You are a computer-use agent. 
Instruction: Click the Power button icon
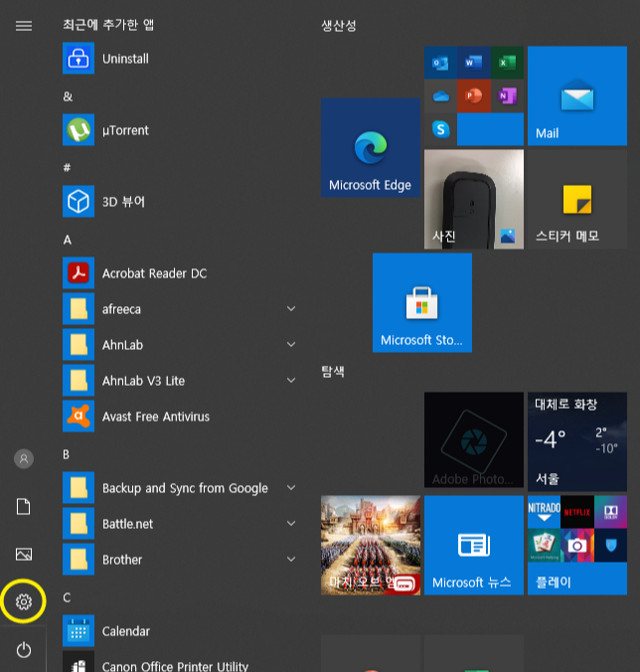(24, 650)
